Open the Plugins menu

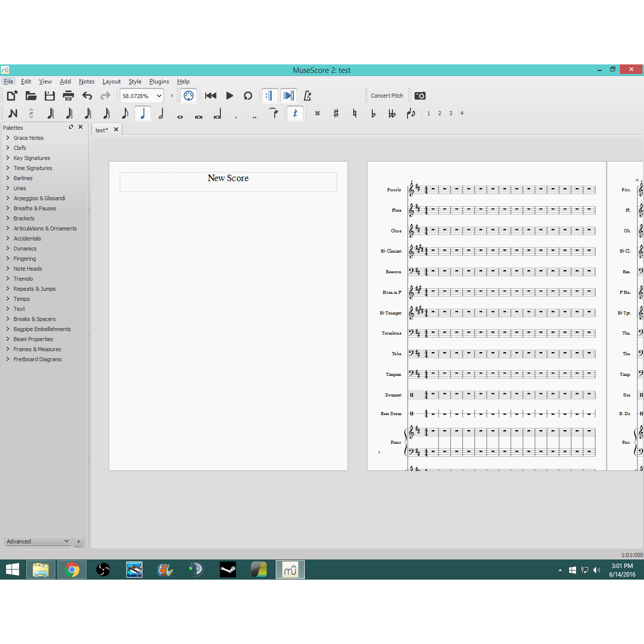(x=159, y=81)
